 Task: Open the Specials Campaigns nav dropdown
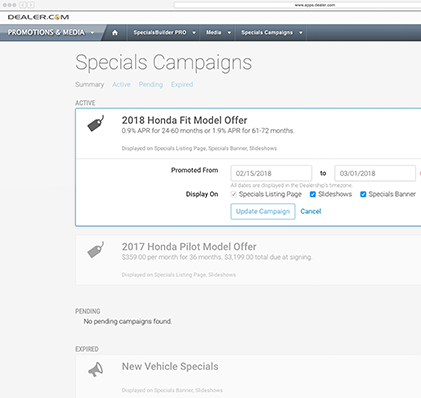[x=272, y=33]
